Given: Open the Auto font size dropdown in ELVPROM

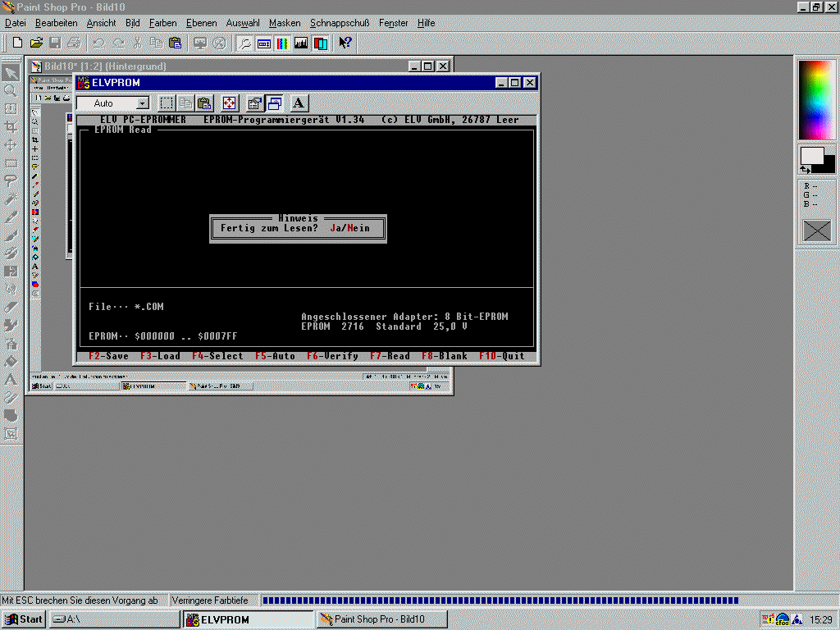Looking at the screenshot, I should [143, 103].
